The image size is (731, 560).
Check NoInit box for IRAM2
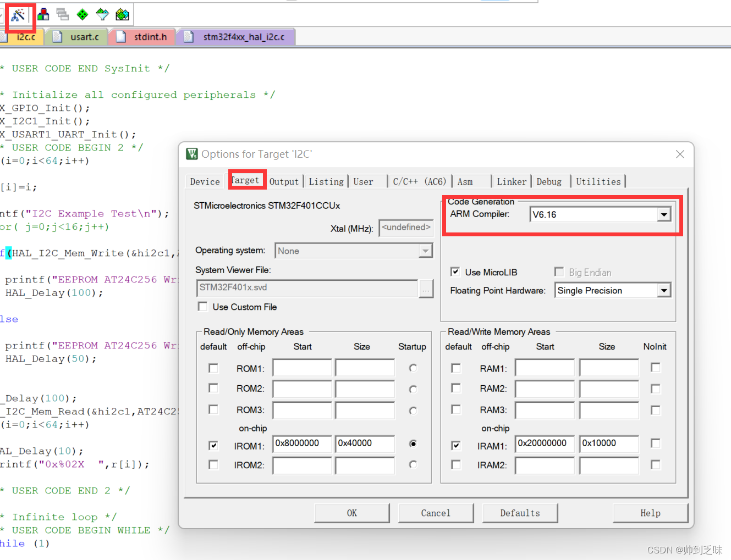(655, 465)
